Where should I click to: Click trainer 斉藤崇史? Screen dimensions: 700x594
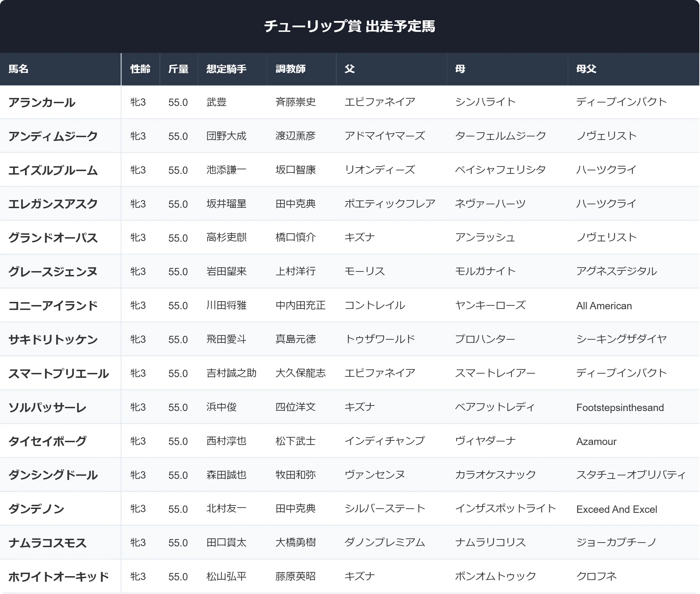(296, 102)
